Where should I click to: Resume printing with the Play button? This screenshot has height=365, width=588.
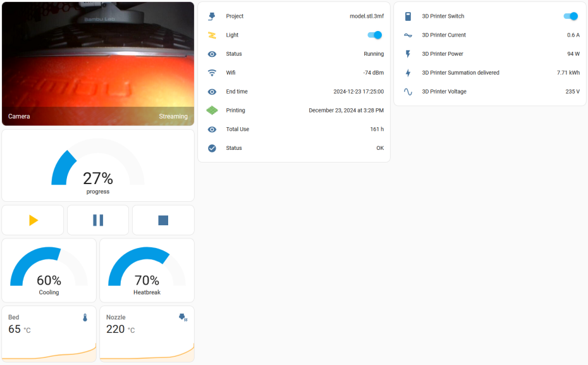[x=32, y=220]
